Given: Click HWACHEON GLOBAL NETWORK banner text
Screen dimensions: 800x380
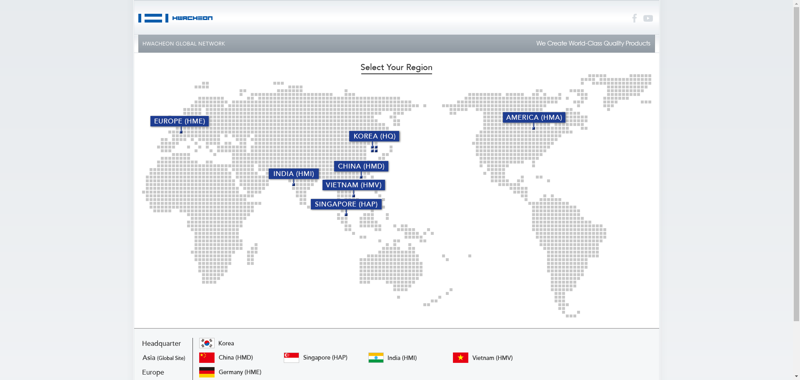Looking at the screenshot, I should tap(184, 44).
